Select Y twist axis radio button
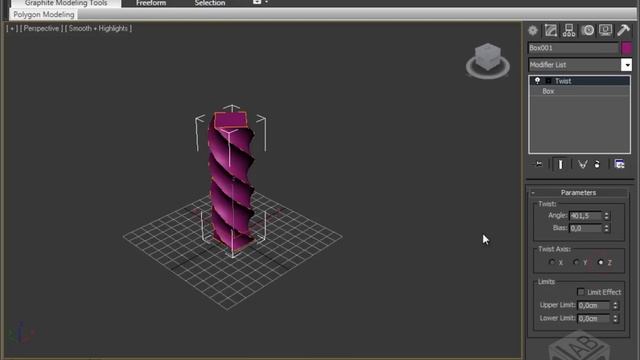Viewport: 640px width, 360px height. tap(576, 262)
